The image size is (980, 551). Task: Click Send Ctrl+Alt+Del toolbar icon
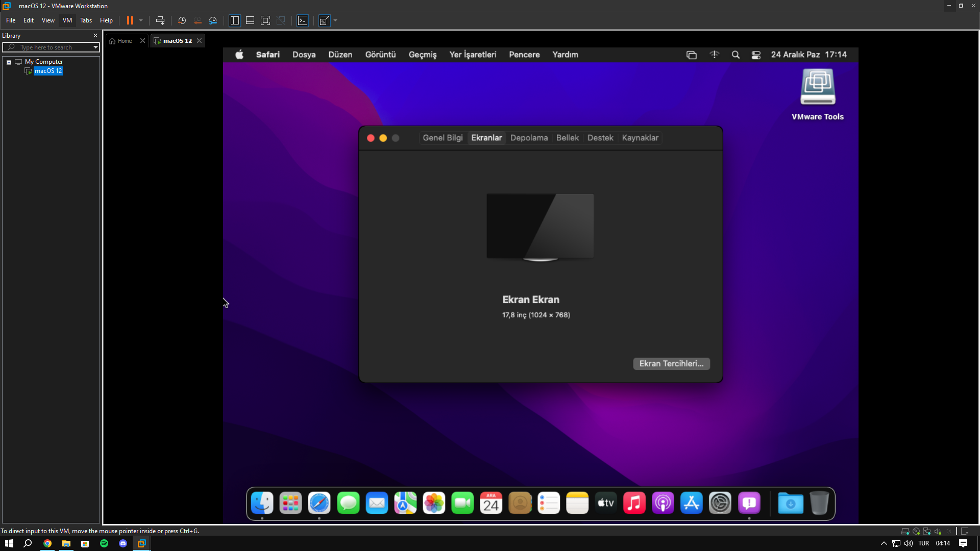point(160,20)
